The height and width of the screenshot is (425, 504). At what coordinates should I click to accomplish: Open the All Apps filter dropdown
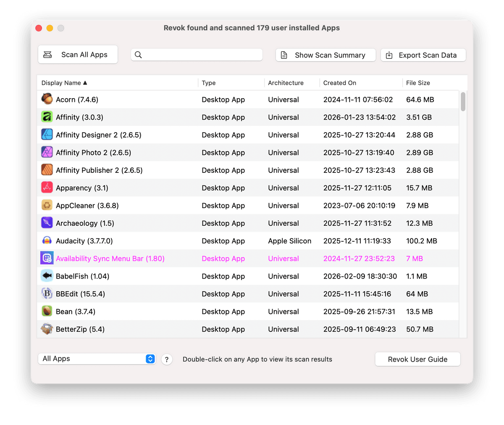97,359
